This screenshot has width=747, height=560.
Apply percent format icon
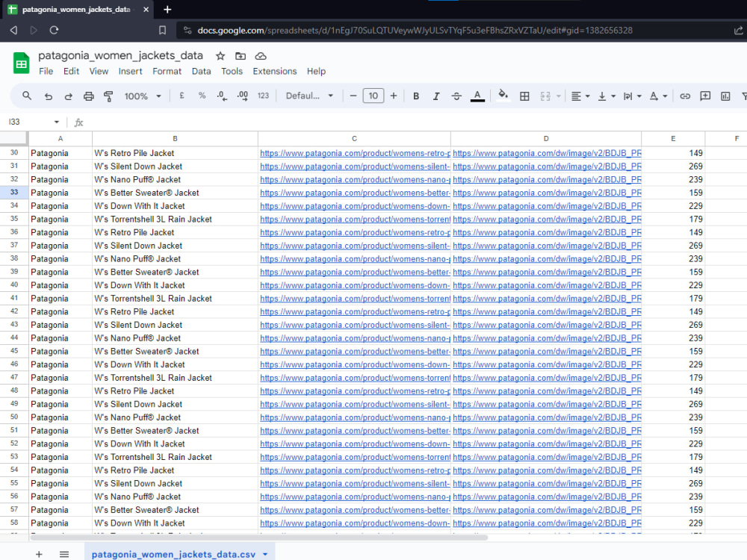pyautogui.click(x=202, y=96)
